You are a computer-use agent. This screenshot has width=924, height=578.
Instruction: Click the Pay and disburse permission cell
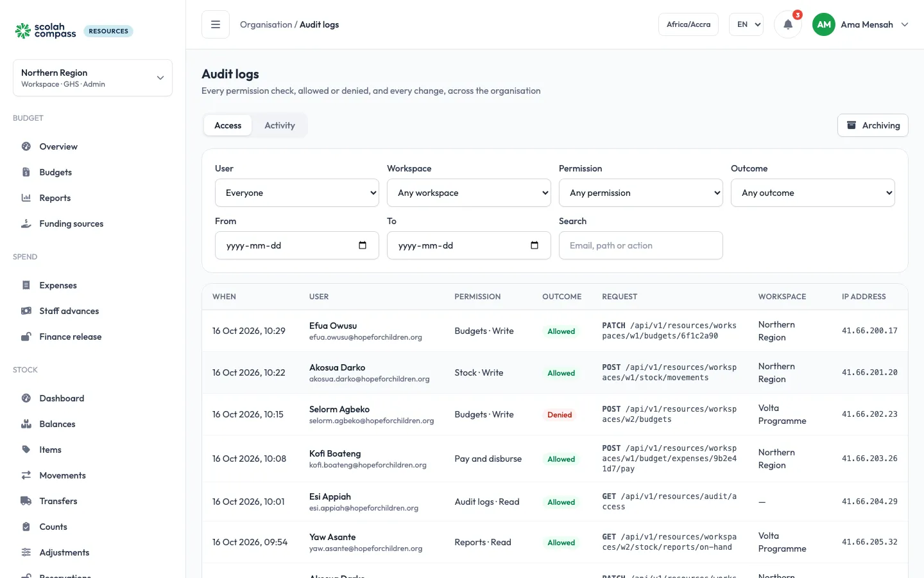[x=488, y=459]
